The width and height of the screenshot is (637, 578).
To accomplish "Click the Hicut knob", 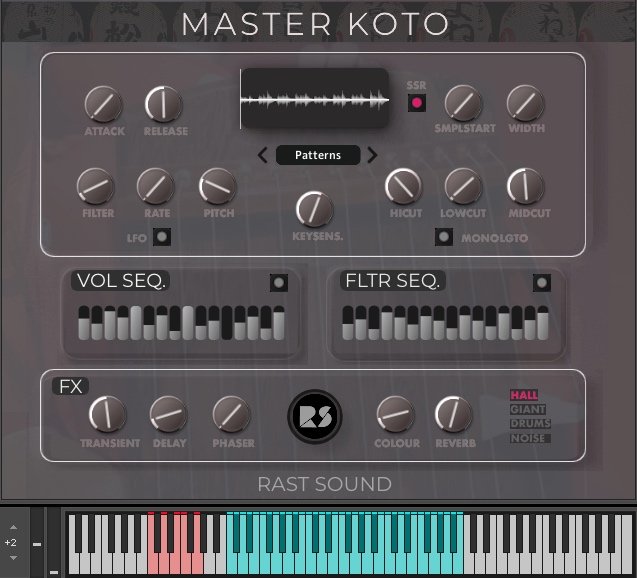I will tap(404, 186).
